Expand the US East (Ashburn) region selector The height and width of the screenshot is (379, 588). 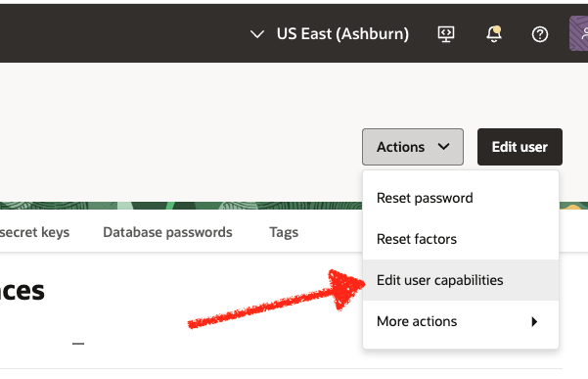pyautogui.click(x=330, y=34)
